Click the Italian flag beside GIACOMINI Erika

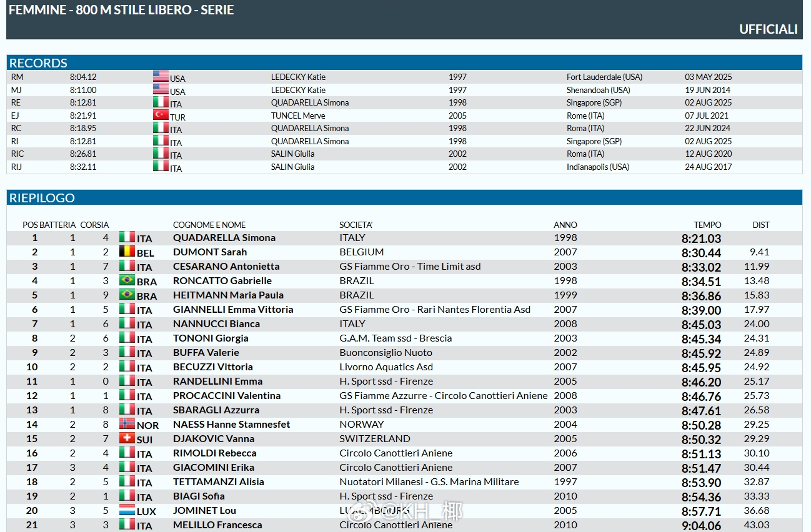point(127,467)
